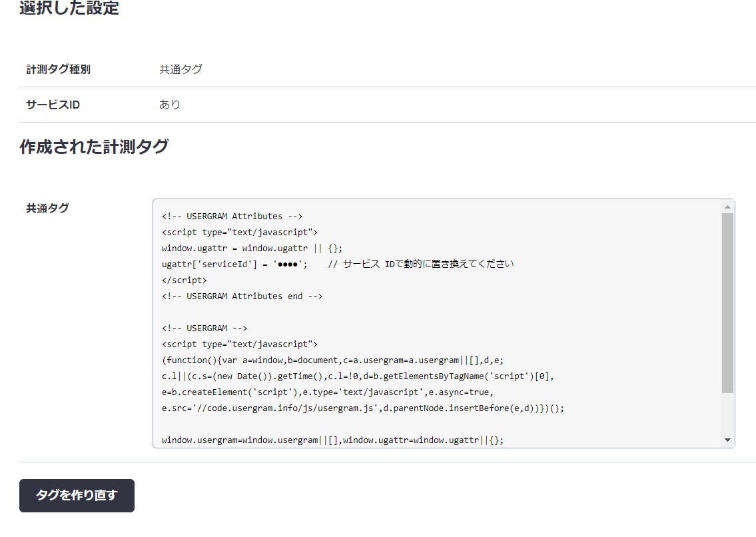
Task: Click the 共通タグ label left of code box
Action: (48, 209)
